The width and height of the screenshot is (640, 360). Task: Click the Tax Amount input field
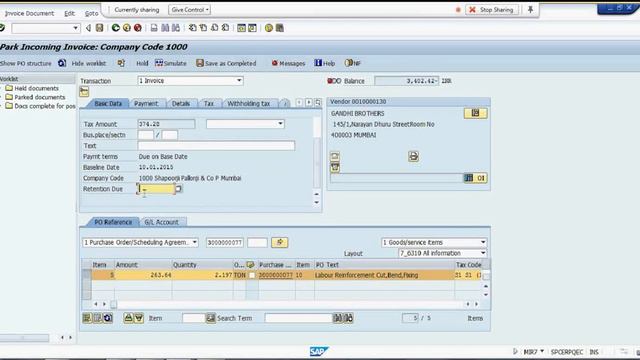pyautogui.click(x=166, y=124)
